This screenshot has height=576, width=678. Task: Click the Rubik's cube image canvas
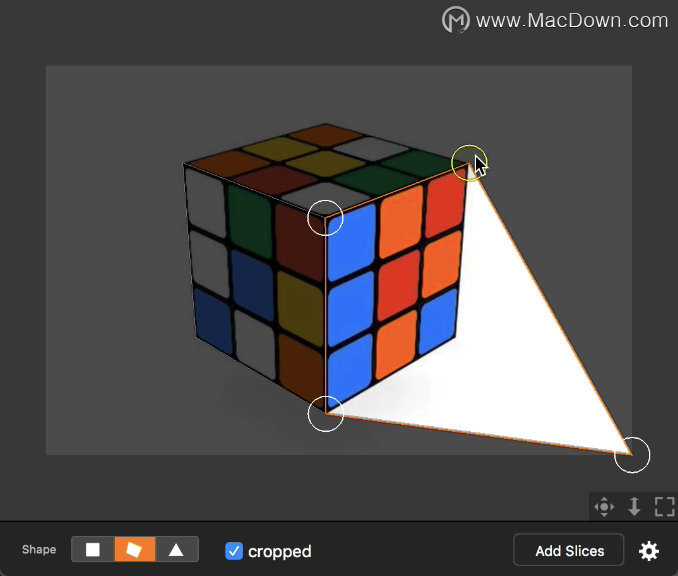339,260
